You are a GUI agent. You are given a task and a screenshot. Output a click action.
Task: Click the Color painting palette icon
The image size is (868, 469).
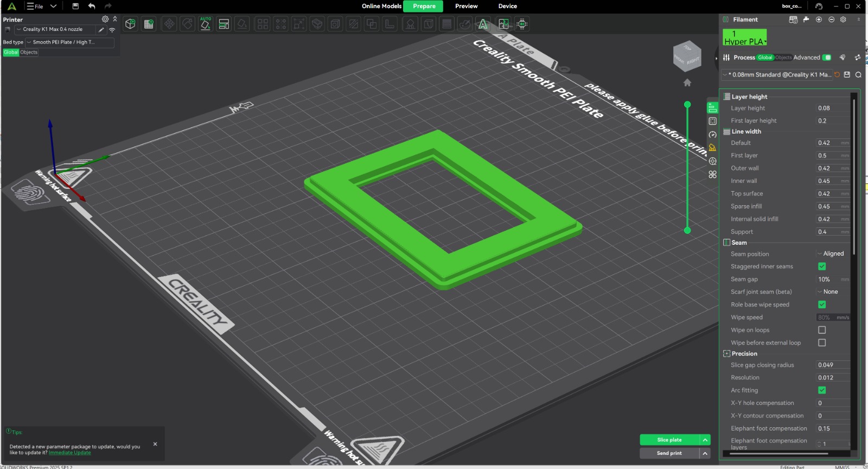(465, 24)
